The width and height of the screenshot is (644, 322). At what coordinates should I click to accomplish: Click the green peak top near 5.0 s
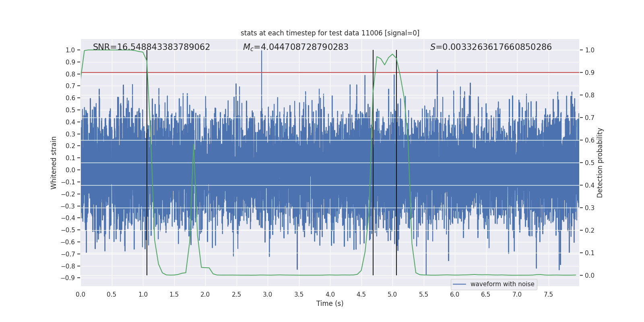392,54
